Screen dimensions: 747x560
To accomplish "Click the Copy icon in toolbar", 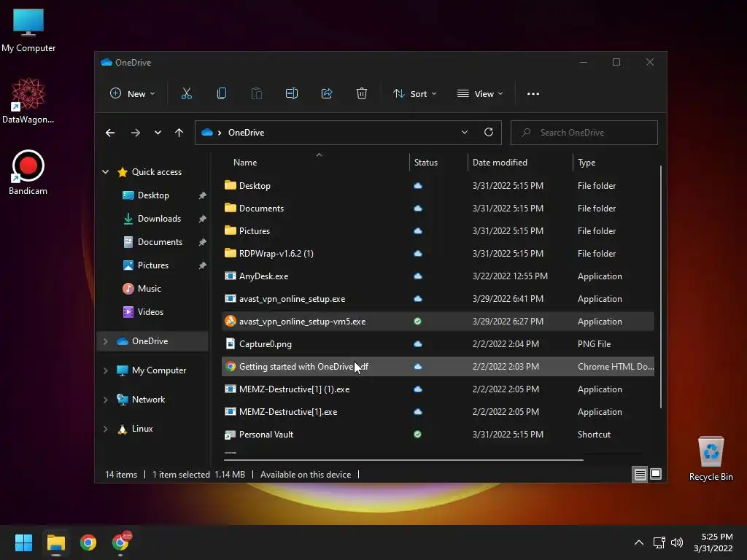I will (222, 94).
